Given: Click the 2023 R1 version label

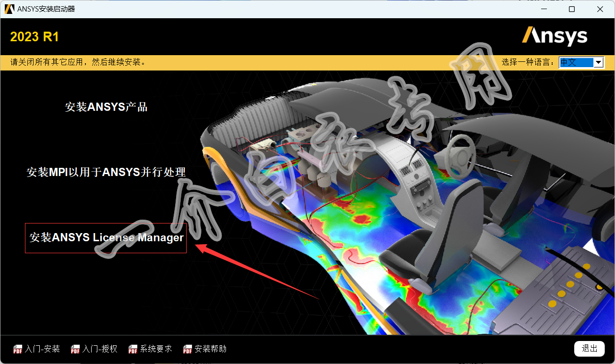Looking at the screenshot, I should point(35,37).
